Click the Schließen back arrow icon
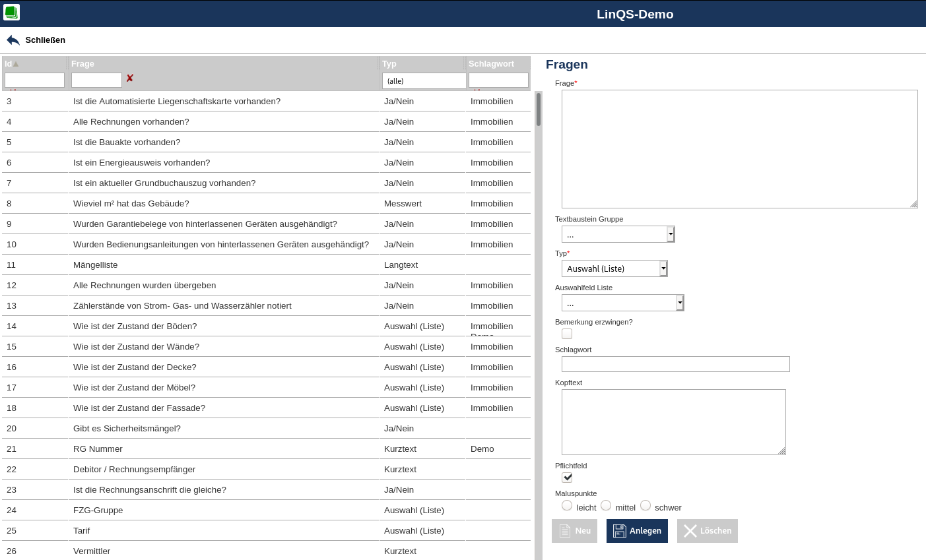The image size is (926, 560). (13, 40)
